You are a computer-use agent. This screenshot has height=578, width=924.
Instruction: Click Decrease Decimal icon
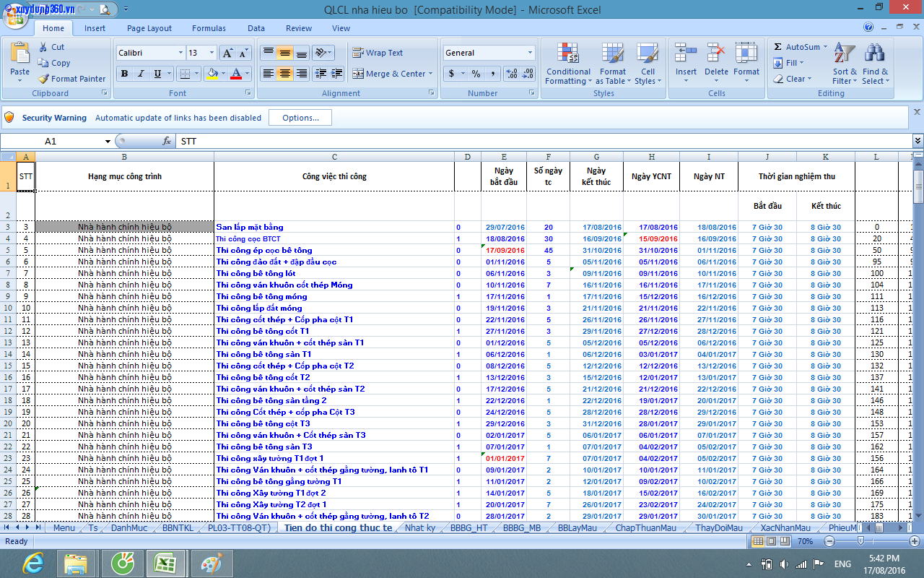coord(528,74)
